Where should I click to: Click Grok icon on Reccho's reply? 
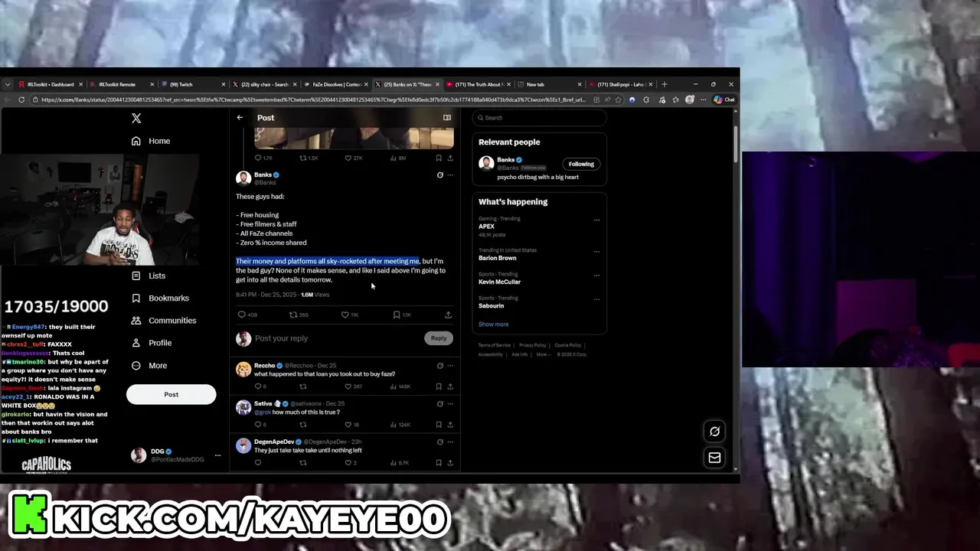pyautogui.click(x=439, y=366)
